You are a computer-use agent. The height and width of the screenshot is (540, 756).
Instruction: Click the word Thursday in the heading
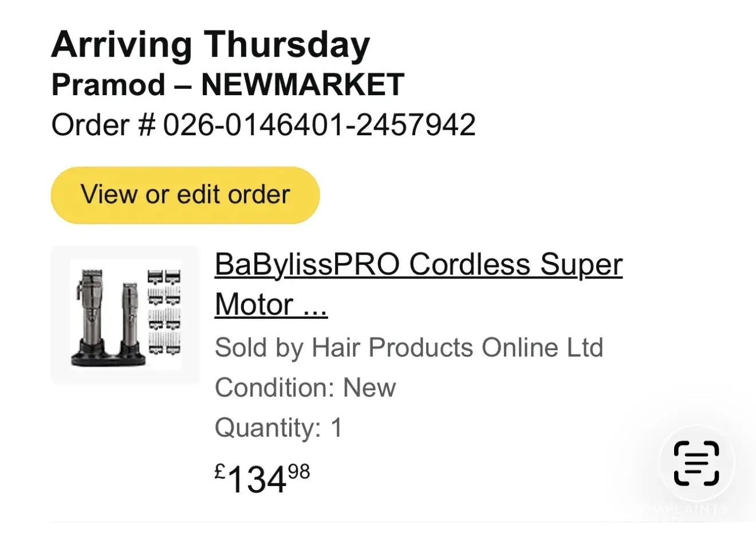[287, 45]
